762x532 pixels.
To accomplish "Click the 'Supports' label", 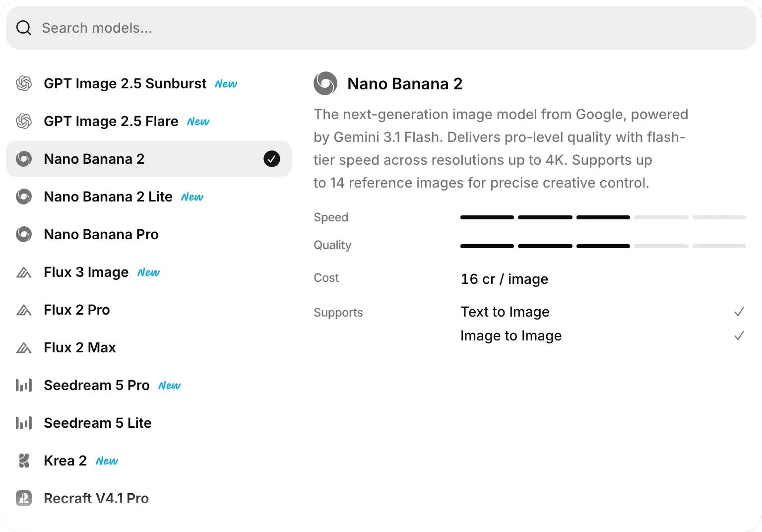I will point(338,313).
